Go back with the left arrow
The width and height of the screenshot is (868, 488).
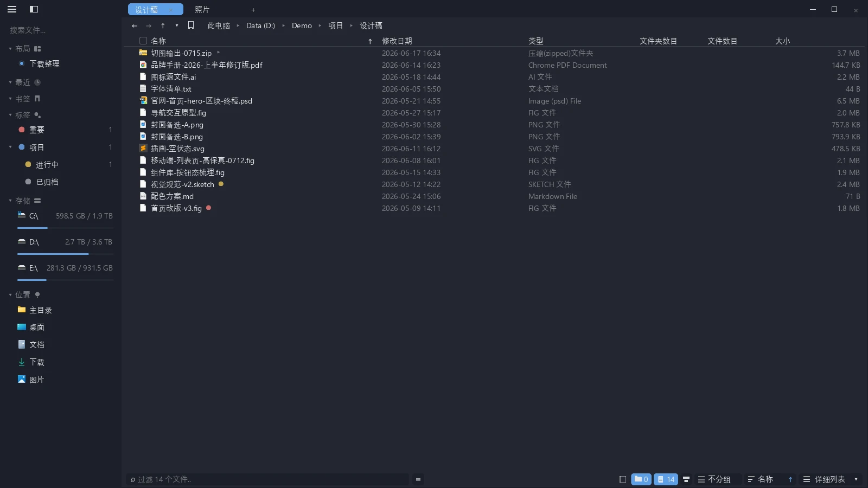(135, 25)
